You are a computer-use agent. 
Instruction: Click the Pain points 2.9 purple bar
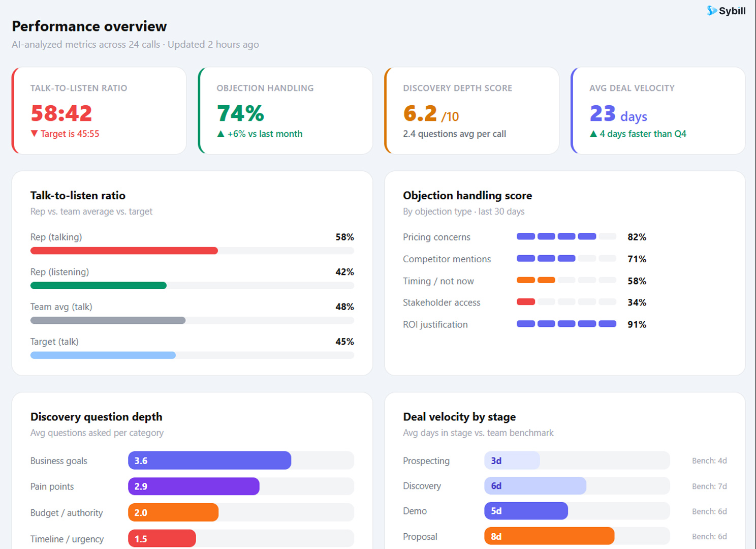click(194, 486)
